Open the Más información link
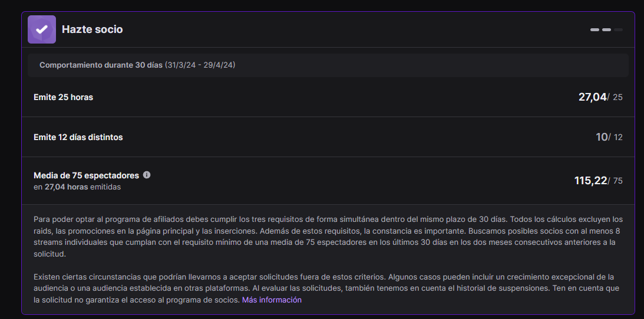This screenshot has width=644, height=319. tap(272, 300)
